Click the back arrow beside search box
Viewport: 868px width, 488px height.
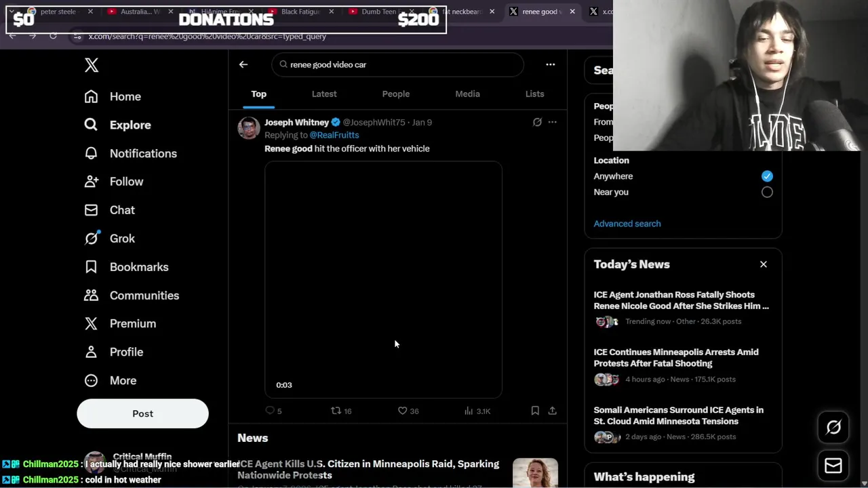[x=243, y=64]
